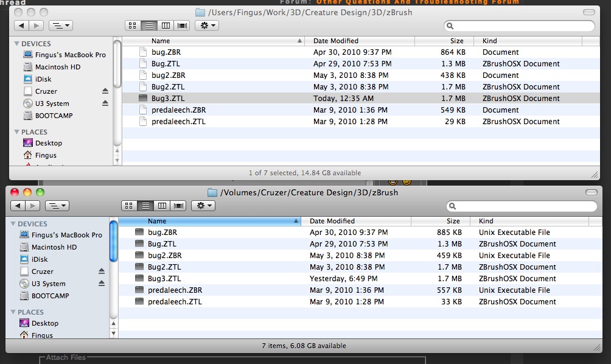The width and height of the screenshot is (611, 364).
Task: Open iDisk in upper window sidebar
Action: [37, 79]
